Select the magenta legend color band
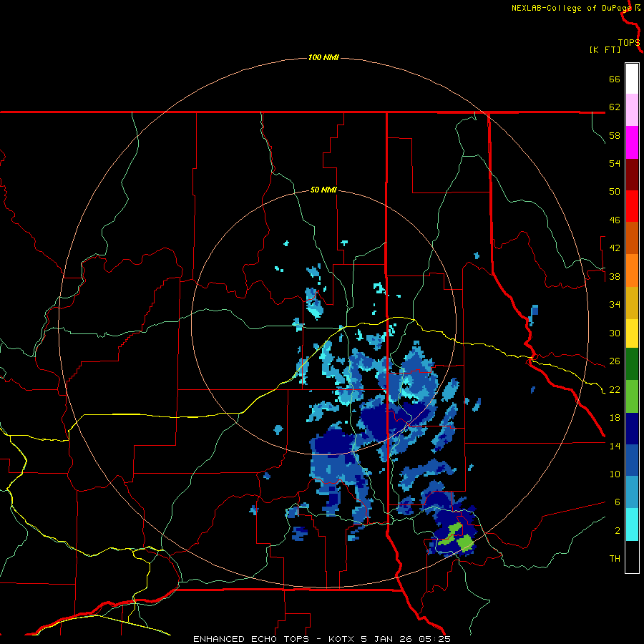 tap(632, 142)
